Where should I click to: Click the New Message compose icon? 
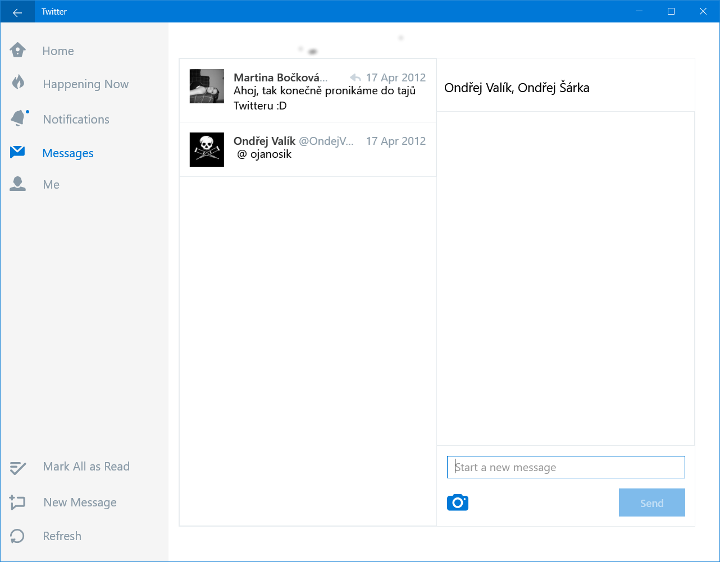[x=17, y=502]
